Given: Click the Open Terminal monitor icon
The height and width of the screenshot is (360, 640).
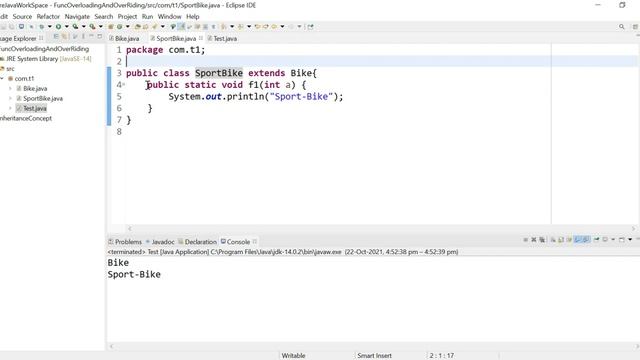Looking at the screenshot, I should click(x=21, y=27).
